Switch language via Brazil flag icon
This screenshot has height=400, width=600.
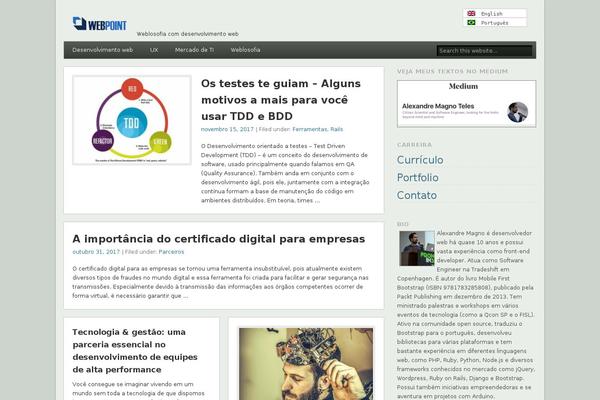point(471,23)
